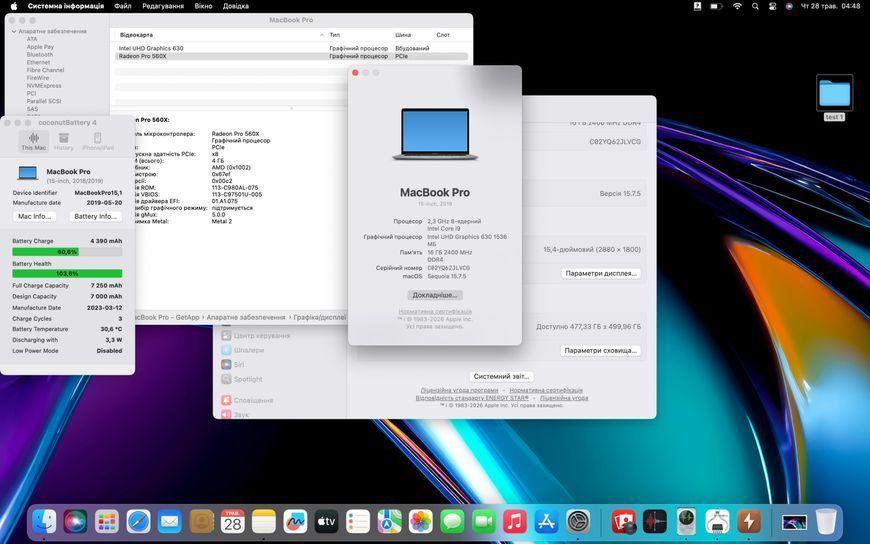Open App Store in the Dock
The height and width of the screenshot is (544, 870).
click(547, 522)
